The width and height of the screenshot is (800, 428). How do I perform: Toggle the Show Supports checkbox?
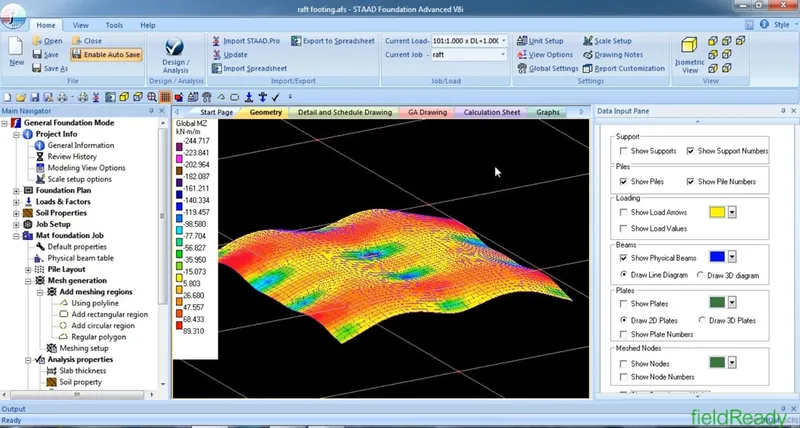click(x=623, y=151)
